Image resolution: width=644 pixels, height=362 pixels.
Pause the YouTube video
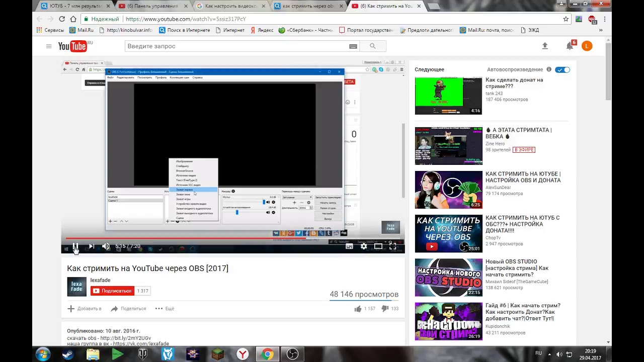(x=75, y=246)
